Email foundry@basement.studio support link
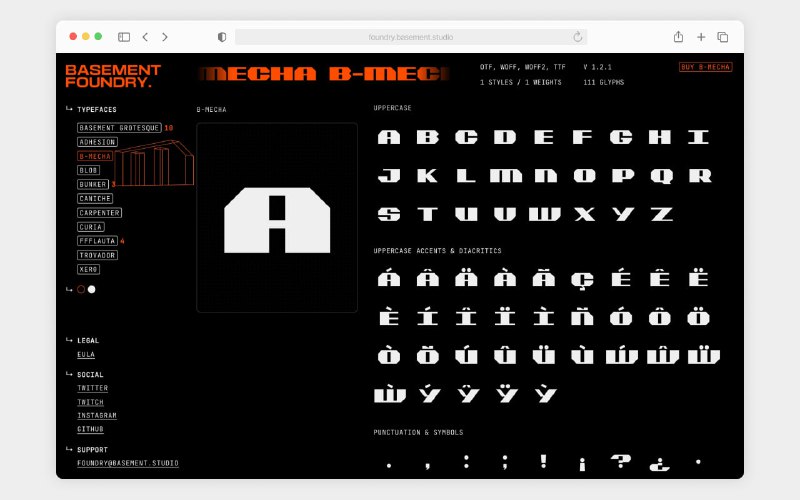The image size is (800, 500). coord(128,463)
